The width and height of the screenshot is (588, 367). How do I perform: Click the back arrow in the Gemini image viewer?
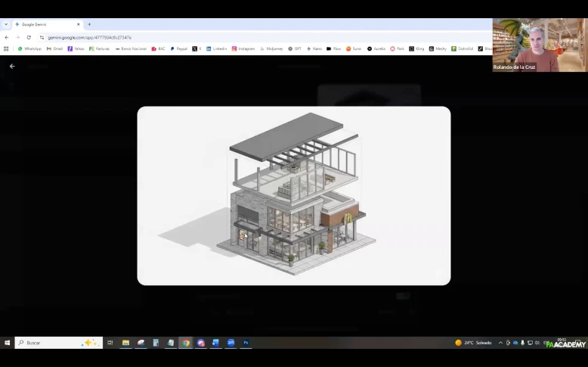[12, 67]
